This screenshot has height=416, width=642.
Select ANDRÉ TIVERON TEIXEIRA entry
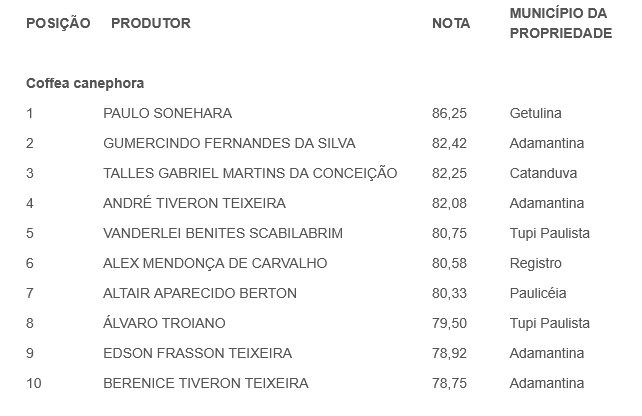[x=194, y=203]
